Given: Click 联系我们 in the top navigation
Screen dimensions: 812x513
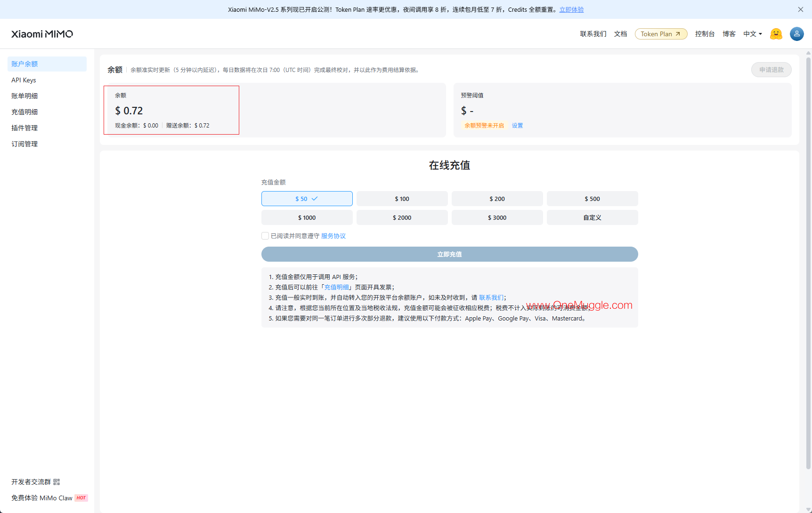Looking at the screenshot, I should pos(593,34).
